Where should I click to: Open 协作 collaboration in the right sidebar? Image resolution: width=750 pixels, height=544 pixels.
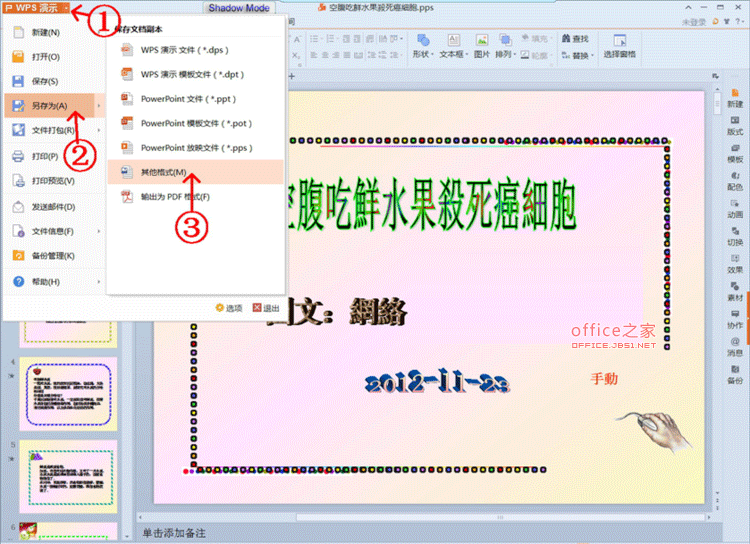click(x=735, y=320)
